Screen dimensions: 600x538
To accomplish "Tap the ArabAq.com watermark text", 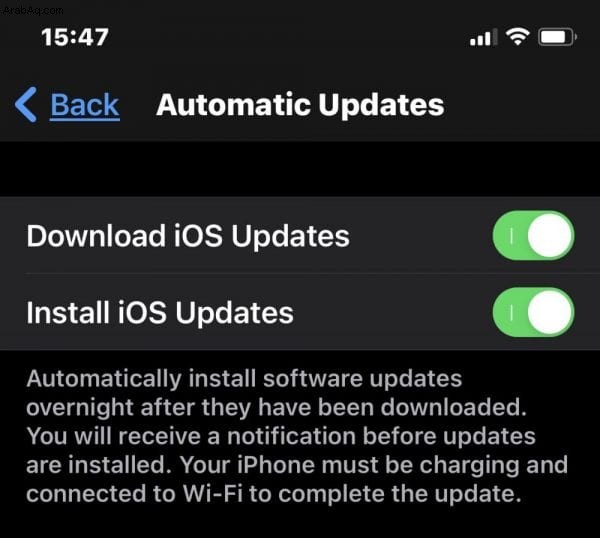I will point(33,10).
